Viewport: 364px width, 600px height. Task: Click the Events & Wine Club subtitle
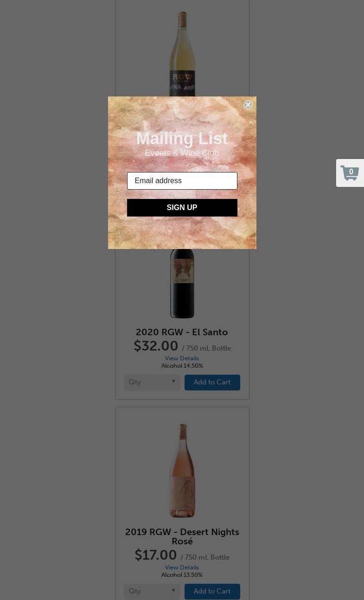(182, 153)
